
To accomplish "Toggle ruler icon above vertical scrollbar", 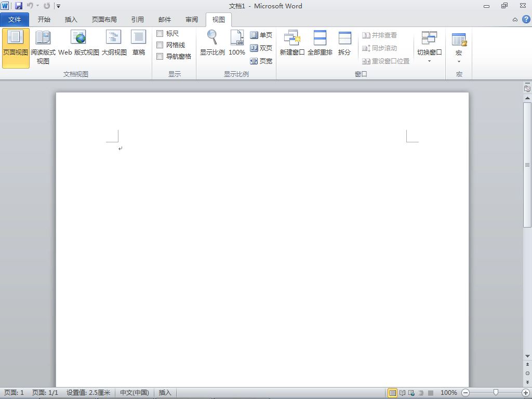I will pyautogui.click(x=527, y=89).
